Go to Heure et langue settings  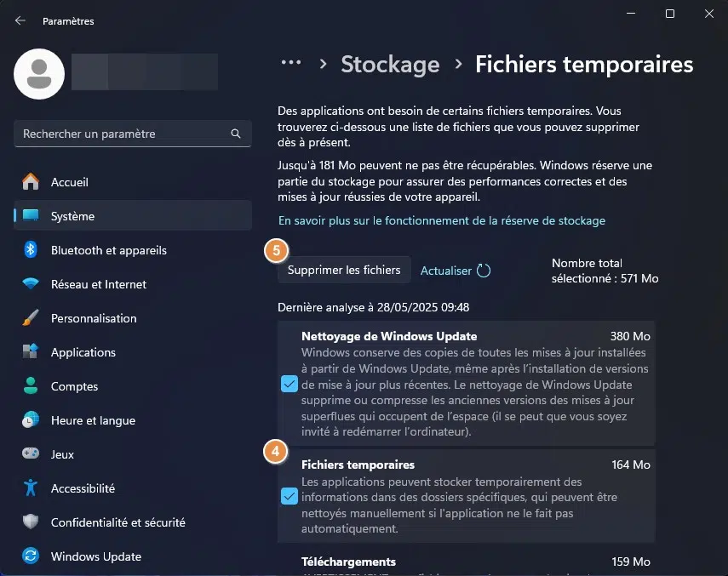click(x=93, y=420)
